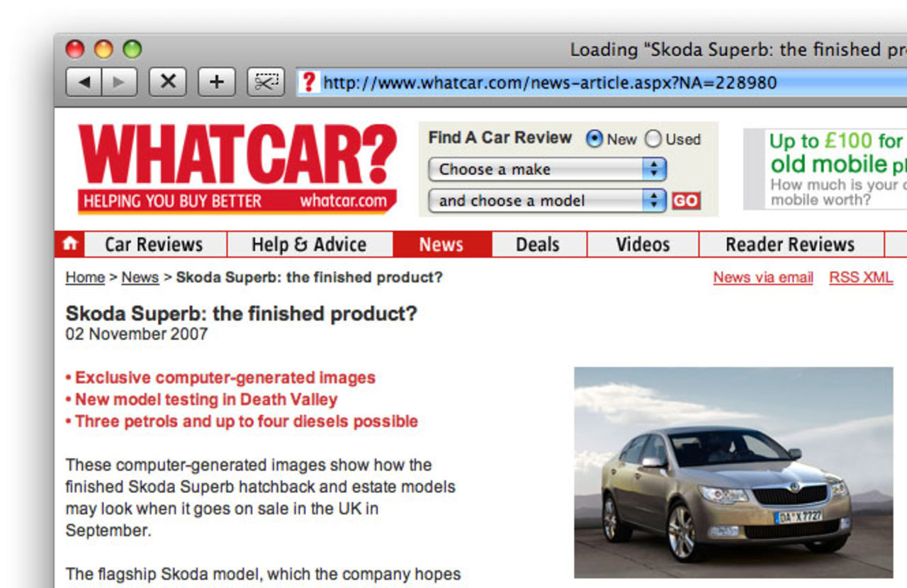Open the Car Reviews tab
The width and height of the screenshot is (907, 588).
coord(154,244)
